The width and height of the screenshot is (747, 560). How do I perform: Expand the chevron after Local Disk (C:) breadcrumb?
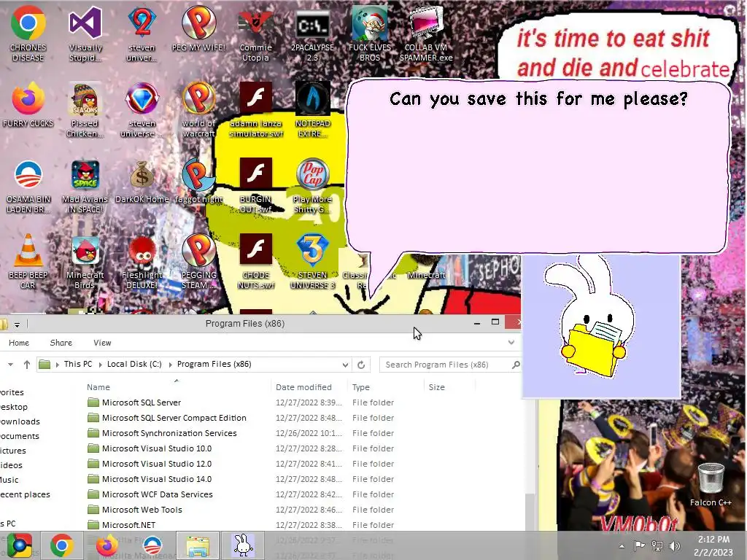pos(170,365)
